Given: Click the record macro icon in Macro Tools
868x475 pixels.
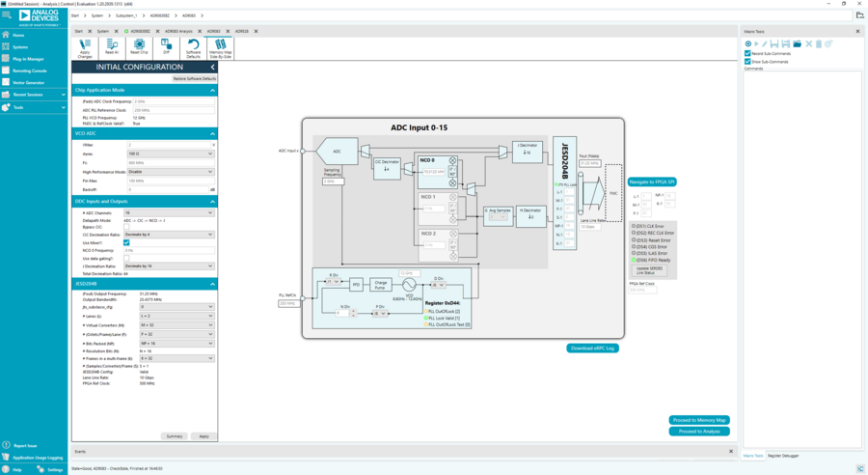Looking at the screenshot, I should pyautogui.click(x=747, y=43).
